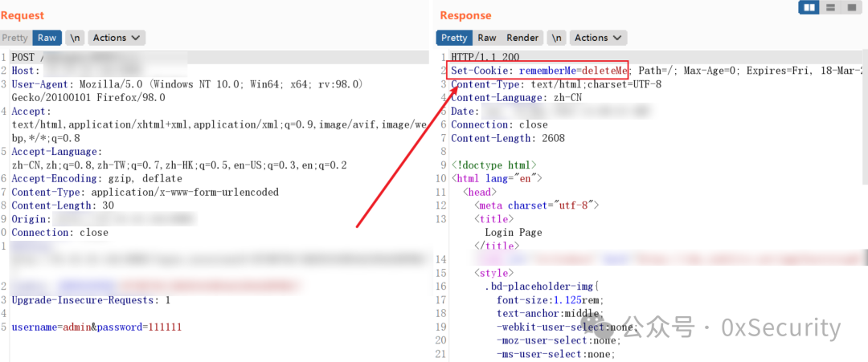Select the side-by-side layout icon
The width and height of the screenshot is (868, 362).
pos(809,8)
